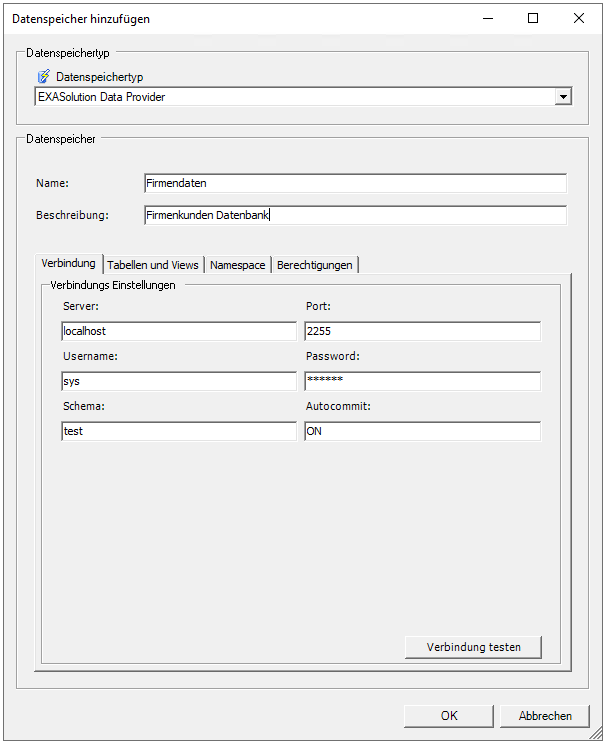Click the Schema: label
607x745 pixels.
coord(84,406)
